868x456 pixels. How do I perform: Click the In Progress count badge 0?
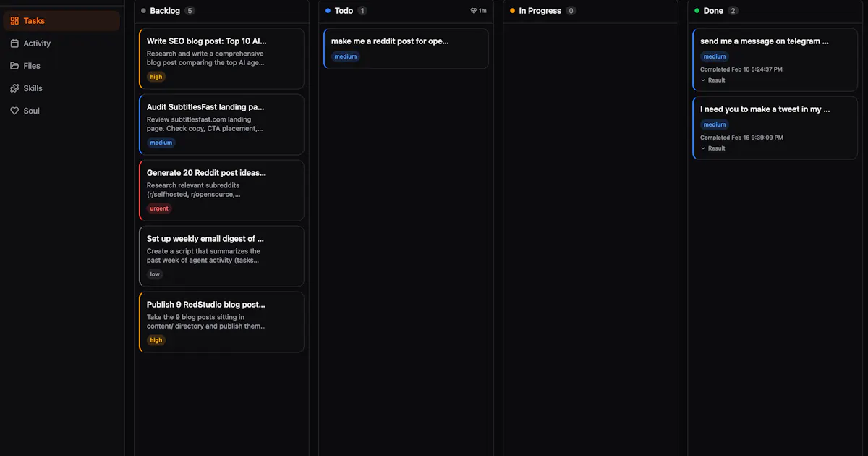click(x=571, y=11)
